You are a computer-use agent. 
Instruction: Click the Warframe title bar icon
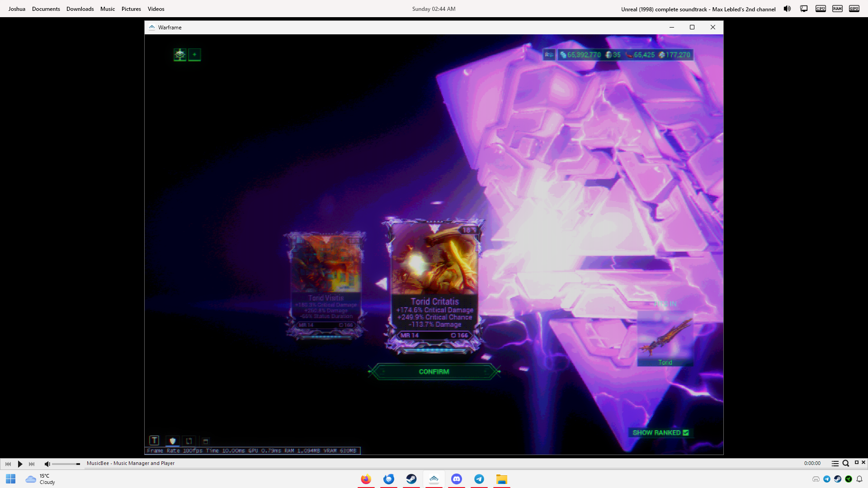point(152,28)
